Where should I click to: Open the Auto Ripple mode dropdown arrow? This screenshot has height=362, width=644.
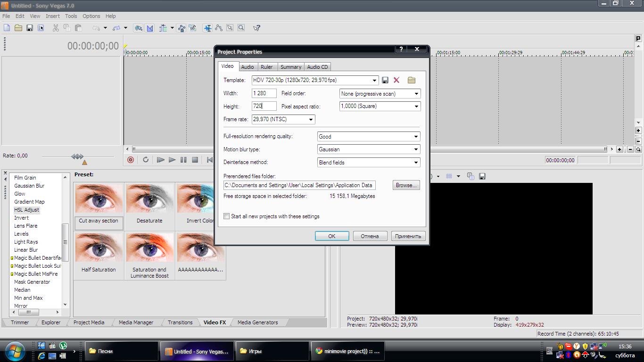172,28
